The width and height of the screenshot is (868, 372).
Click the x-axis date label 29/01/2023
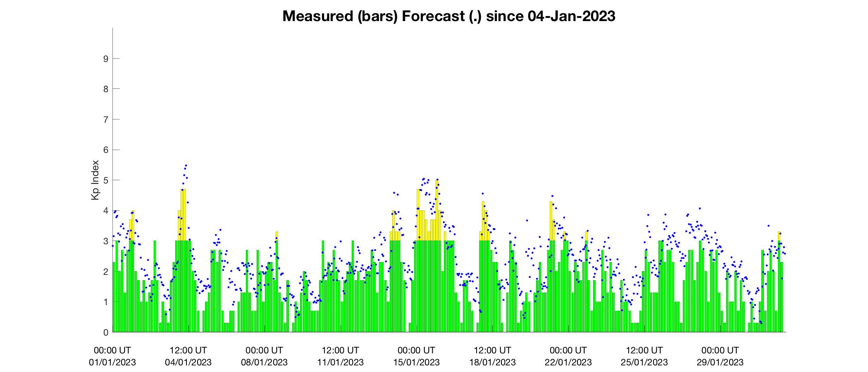pos(720,362)
